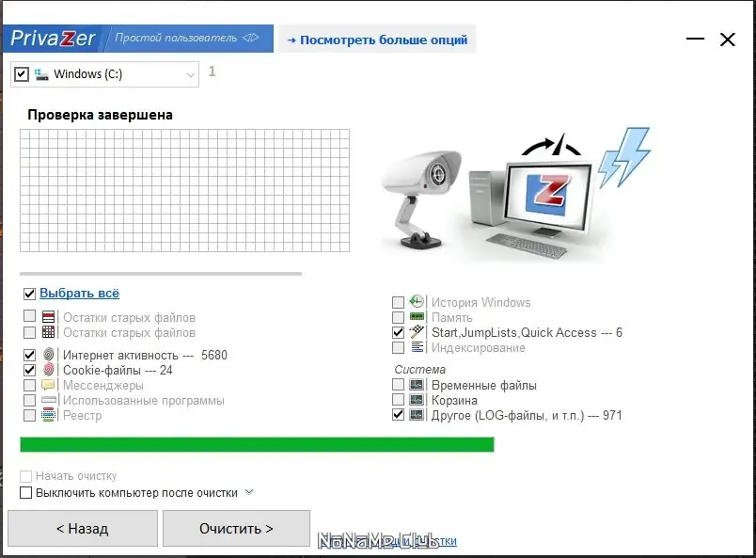Minimize the PrivaZer window

click(695, 39)
